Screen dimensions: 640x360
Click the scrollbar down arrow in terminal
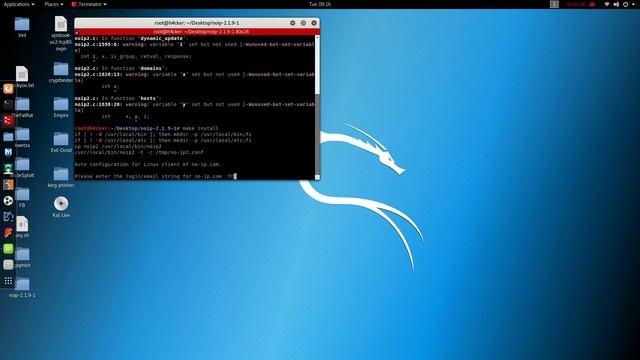317,177
